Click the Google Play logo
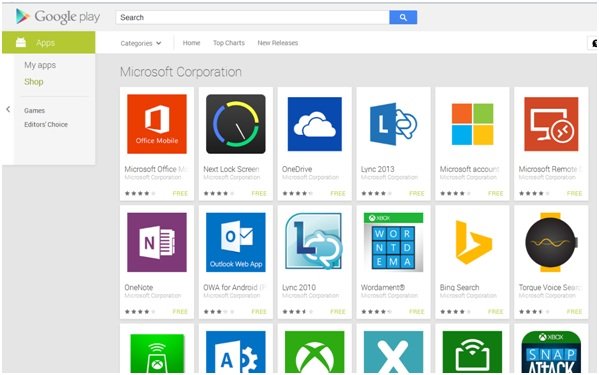 coord(58,16)
